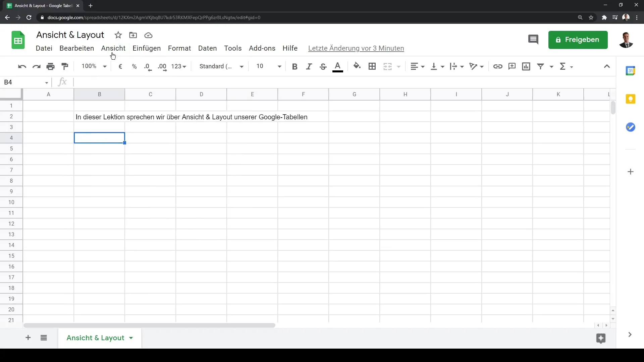644x362 pixels.
Task: Expand filter views arrow
Action: click(551, 67)
